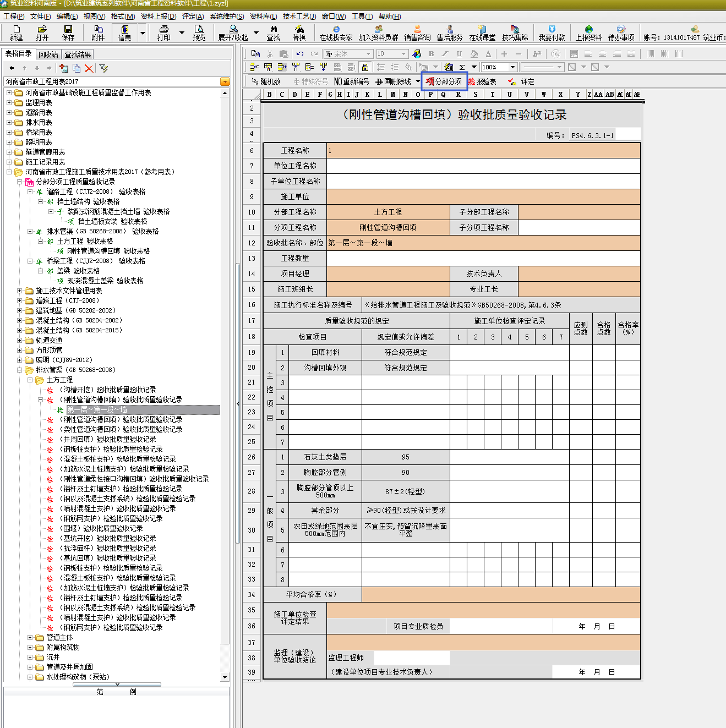The image size is (726, 728).
Task: Switch to the 查找结果 tab
Action: (78, 54)
